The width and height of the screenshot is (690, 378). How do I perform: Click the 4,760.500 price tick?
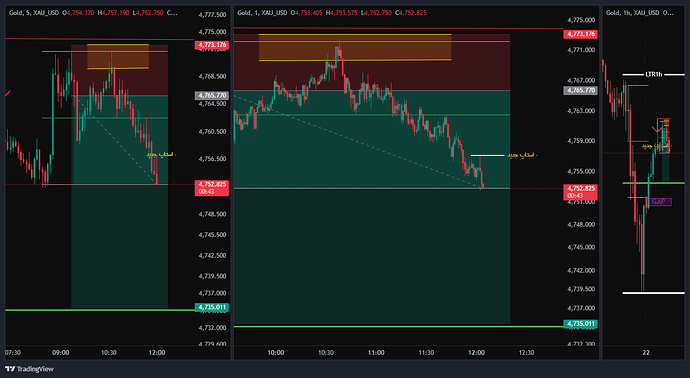pyautogui.click(x=213, y=132)
